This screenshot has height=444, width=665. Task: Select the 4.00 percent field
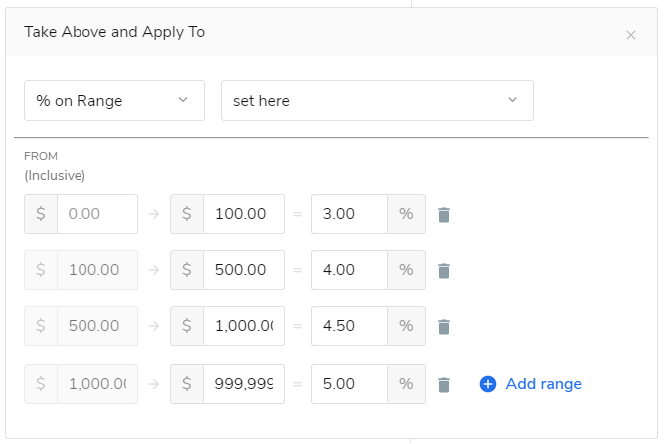coord(349,270)
